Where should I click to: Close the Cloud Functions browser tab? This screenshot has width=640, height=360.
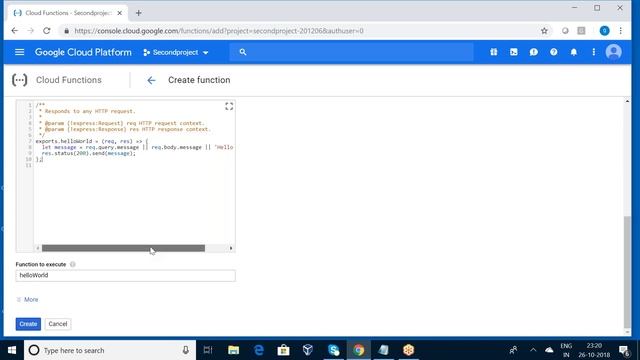pos(120,13)
